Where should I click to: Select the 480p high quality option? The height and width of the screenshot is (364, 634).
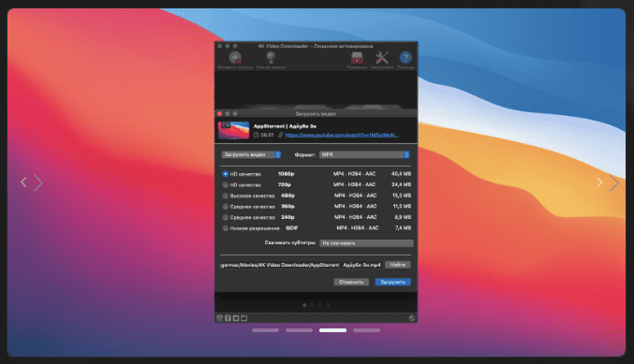click(x=225, y=196)
